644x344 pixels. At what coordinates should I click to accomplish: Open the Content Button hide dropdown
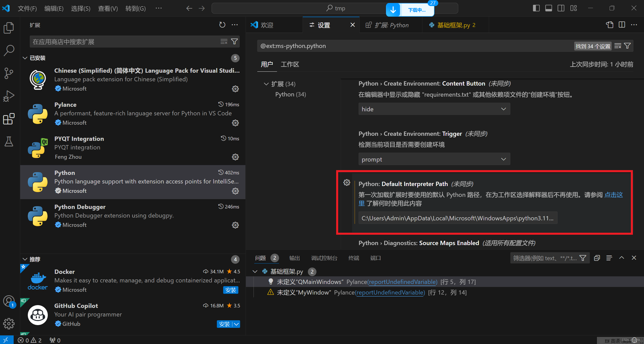[x=434, y=109]
